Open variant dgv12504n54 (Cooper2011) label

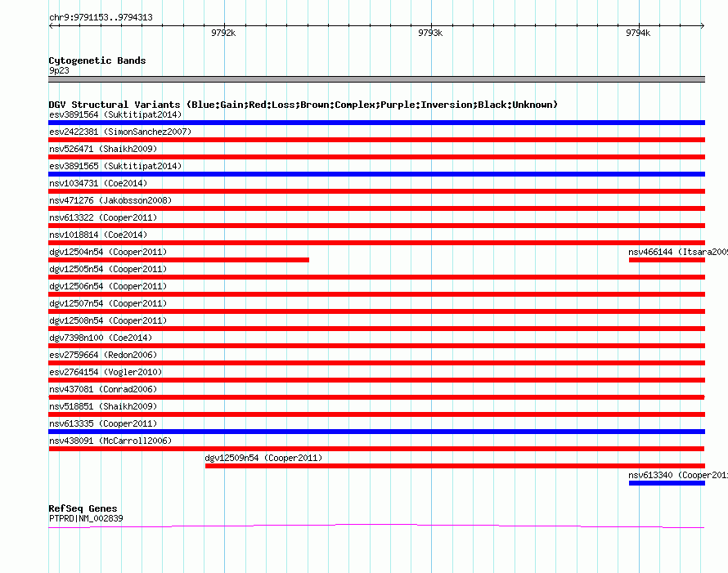coord(108,252)
